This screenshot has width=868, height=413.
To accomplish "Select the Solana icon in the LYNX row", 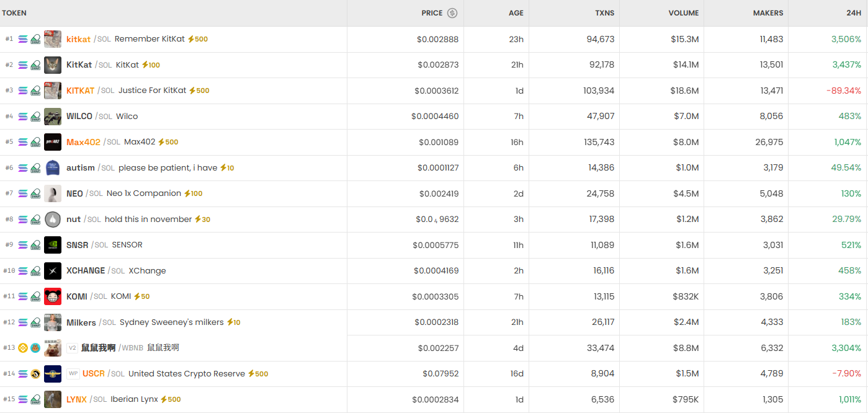I will click(x=22, y=399).
